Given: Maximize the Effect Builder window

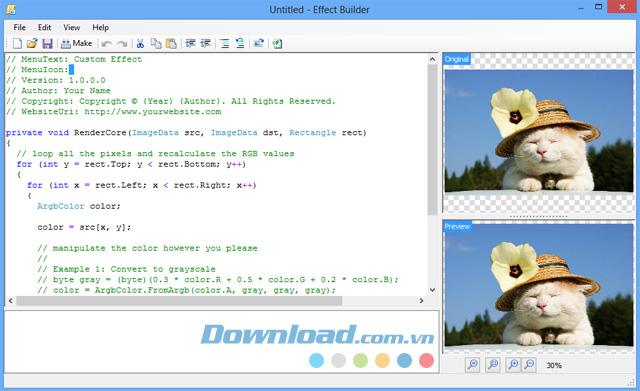Looking at the screenshot, I should point(598,7).
